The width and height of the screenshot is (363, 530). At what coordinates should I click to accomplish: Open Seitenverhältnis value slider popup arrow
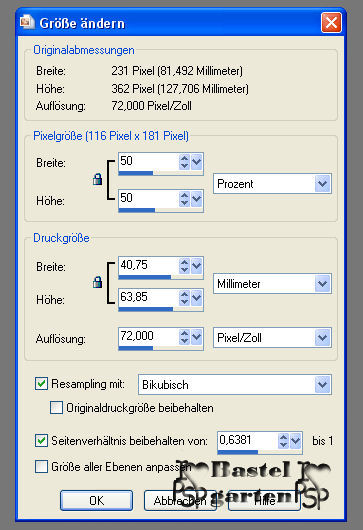tap(296, 441)
